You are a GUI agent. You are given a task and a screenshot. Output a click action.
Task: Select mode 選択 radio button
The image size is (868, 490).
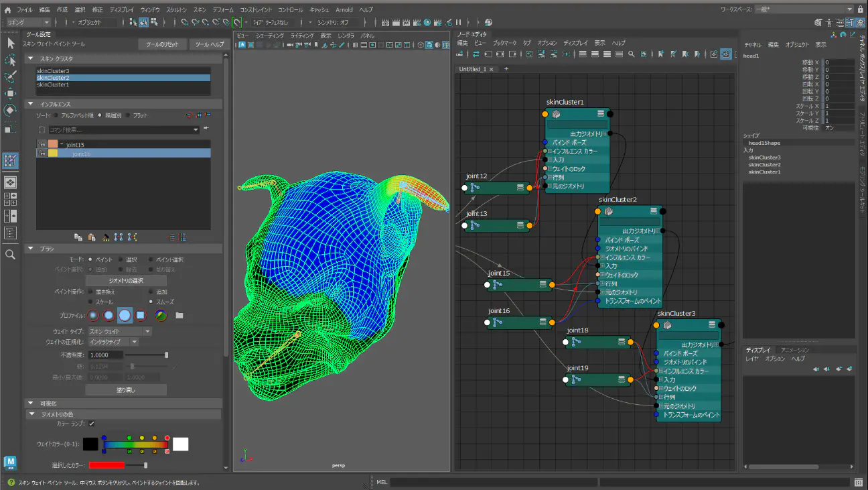coord(121,259)
